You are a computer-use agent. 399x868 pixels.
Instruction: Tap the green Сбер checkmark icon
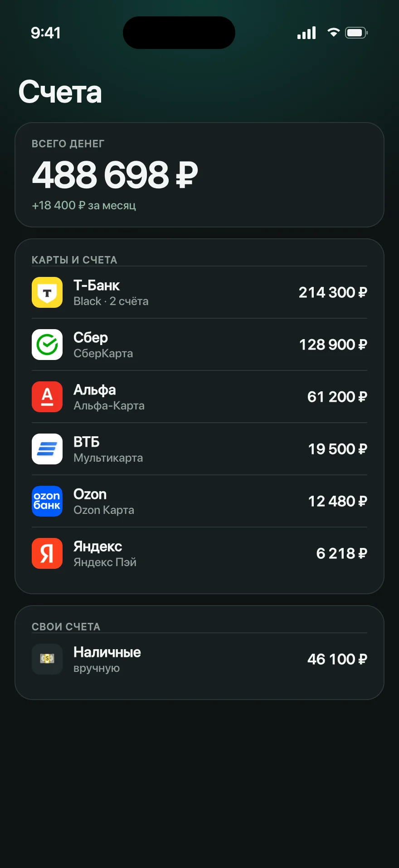click(x=47, y=345)
